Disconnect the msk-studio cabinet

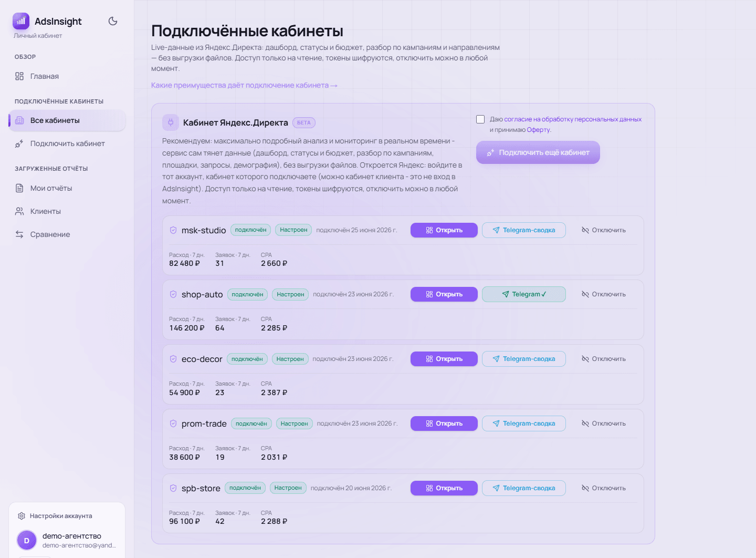point(604,230)
